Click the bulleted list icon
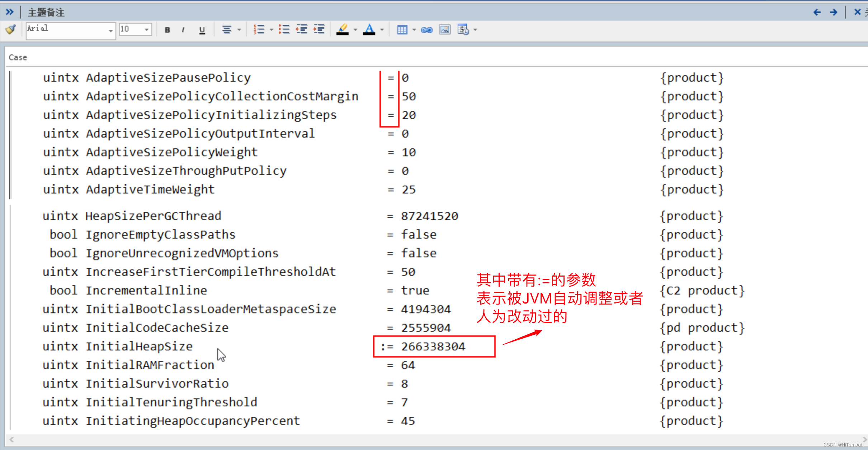868x450 pixels. (284, 29)
